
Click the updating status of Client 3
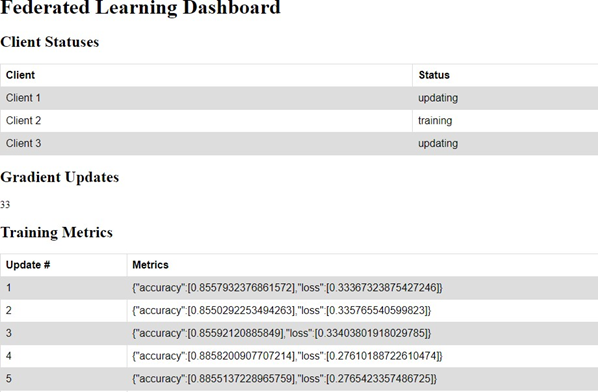(505, 144)
